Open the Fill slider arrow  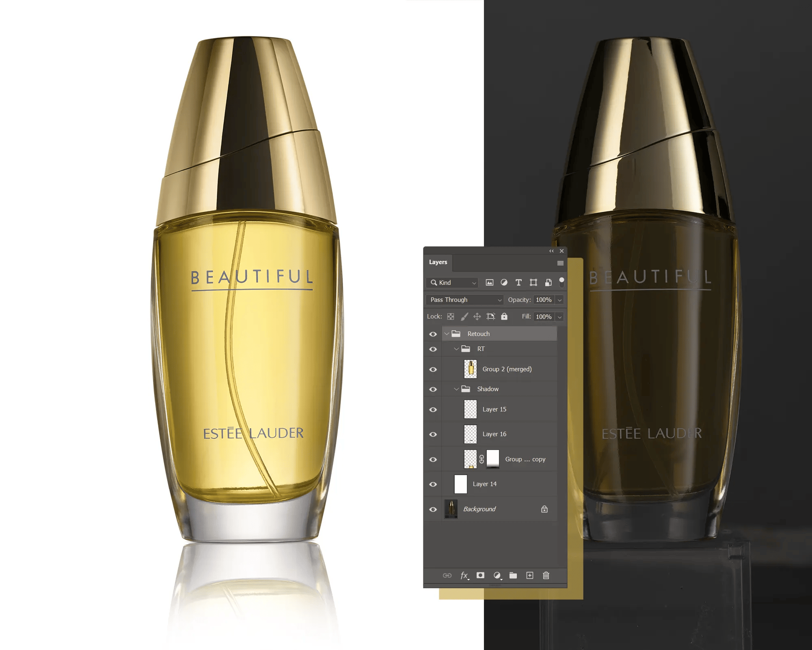559,317
